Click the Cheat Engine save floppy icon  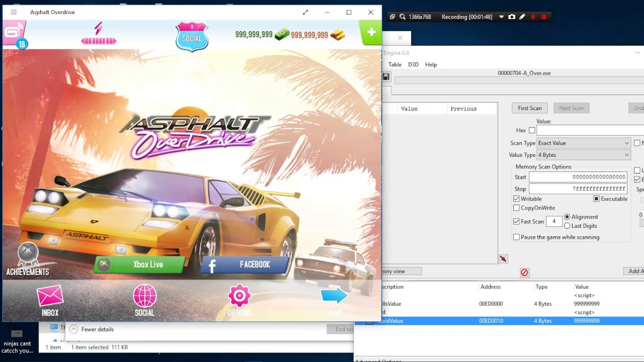tap(386, 76)
